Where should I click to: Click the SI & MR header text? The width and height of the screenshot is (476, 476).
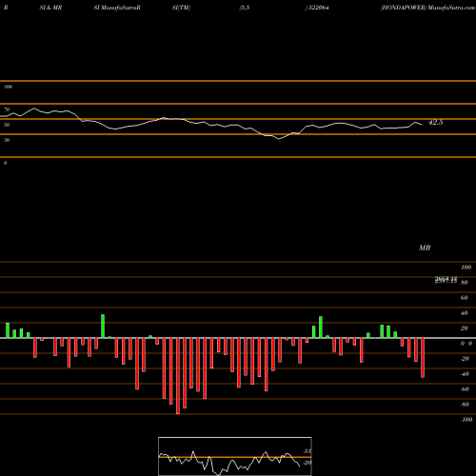[50, 8]
